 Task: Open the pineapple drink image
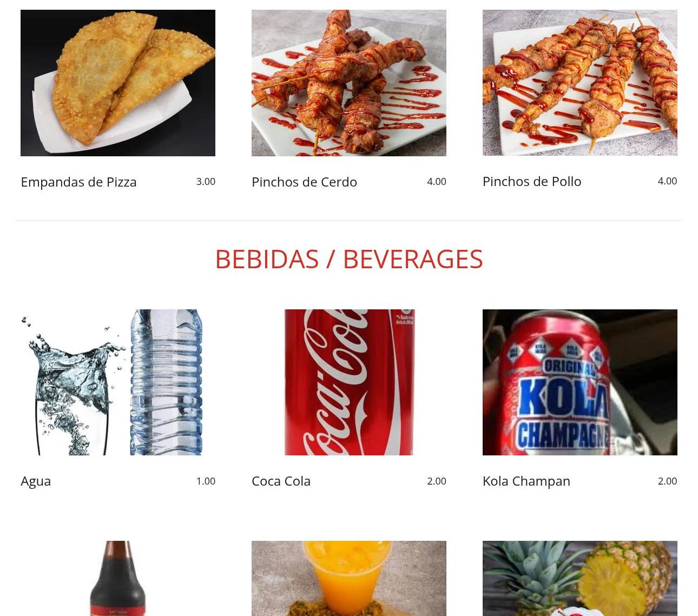point(580,578)
